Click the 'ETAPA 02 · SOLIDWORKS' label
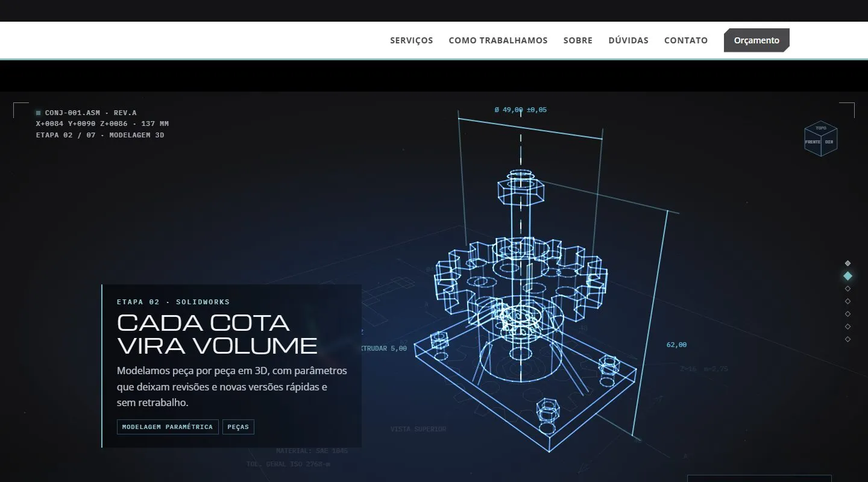 coord(174,302)
